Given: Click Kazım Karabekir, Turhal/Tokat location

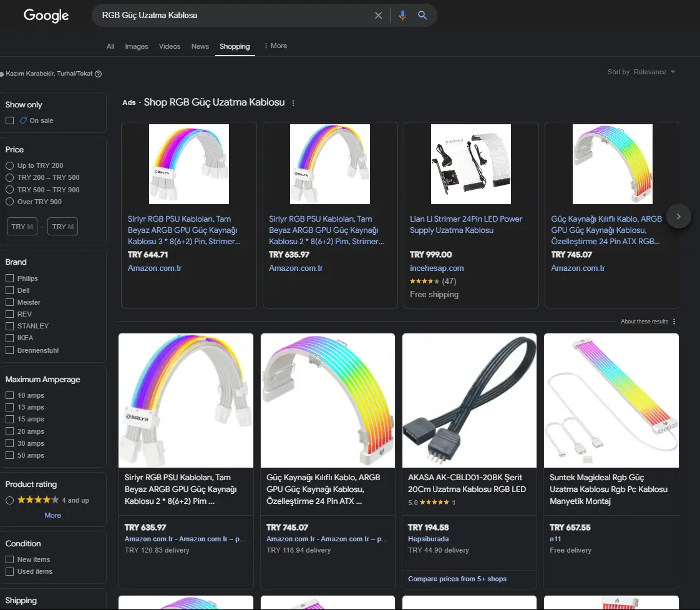Looking at the screenshot, I should tap(49, 73).
